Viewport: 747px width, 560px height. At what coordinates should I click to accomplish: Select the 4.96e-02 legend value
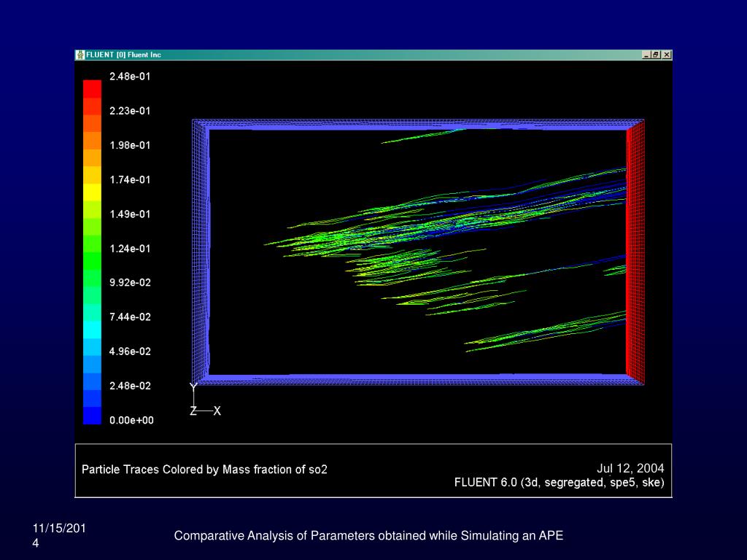point(130,351)
